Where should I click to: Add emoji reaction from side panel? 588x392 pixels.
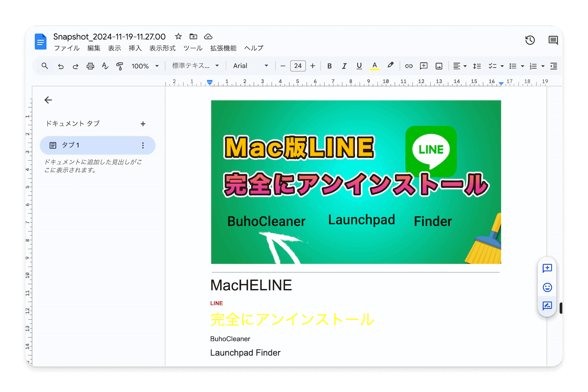click(547, 287)
